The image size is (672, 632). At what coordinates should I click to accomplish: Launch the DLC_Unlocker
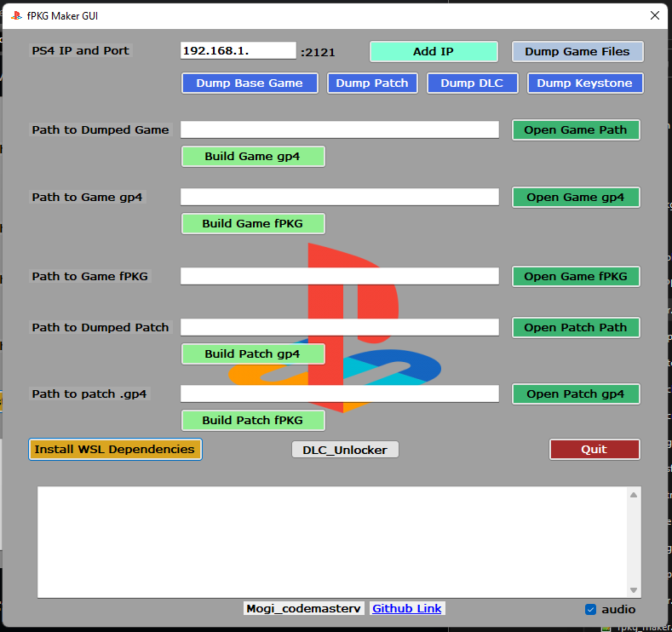(345, 450)
